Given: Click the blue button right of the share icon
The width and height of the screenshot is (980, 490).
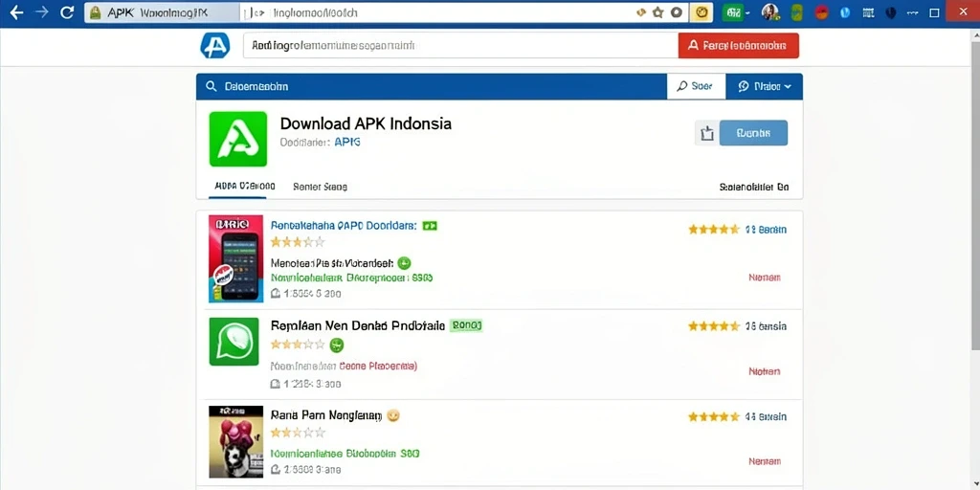Looking at the screenshot, I should pyautogui.click(x=754, y=133).
